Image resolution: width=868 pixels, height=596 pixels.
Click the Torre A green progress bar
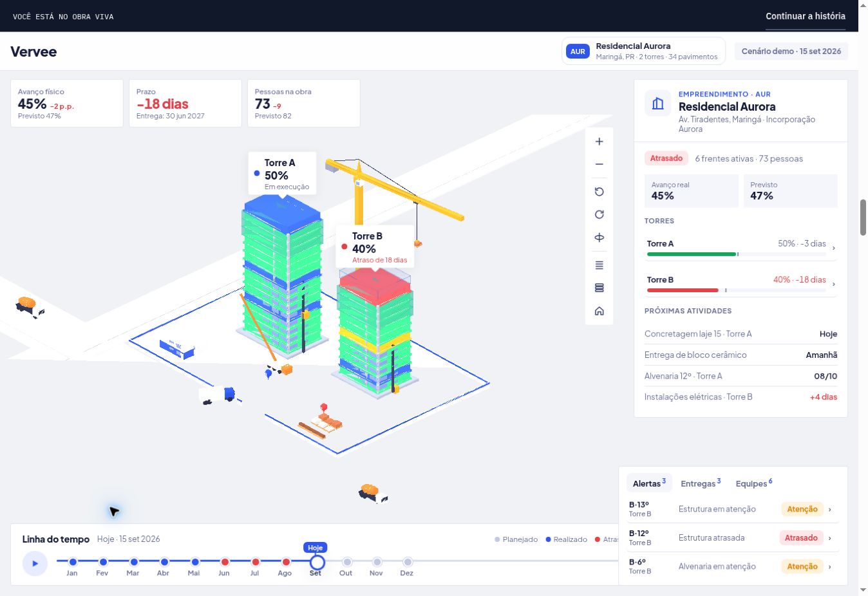691,254
